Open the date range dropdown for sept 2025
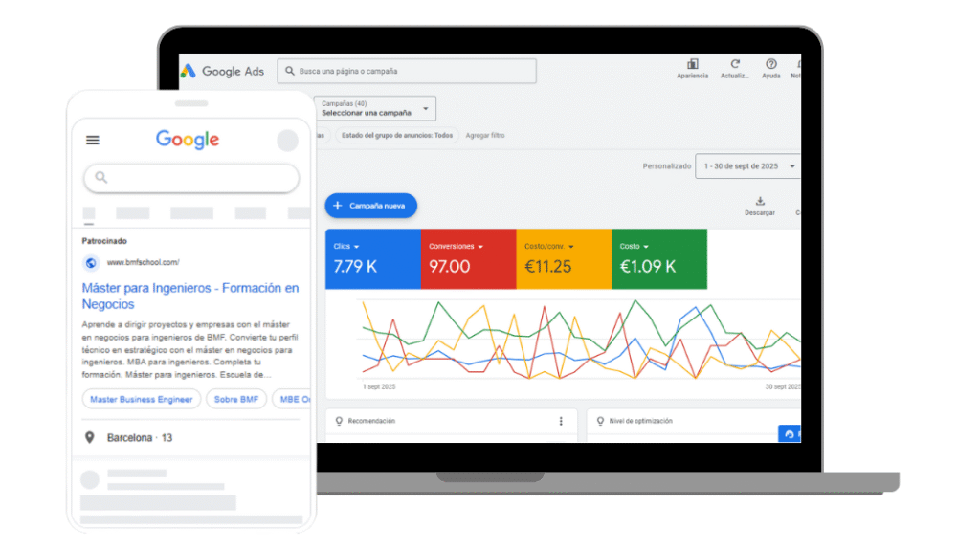 [x=747, y=166]
